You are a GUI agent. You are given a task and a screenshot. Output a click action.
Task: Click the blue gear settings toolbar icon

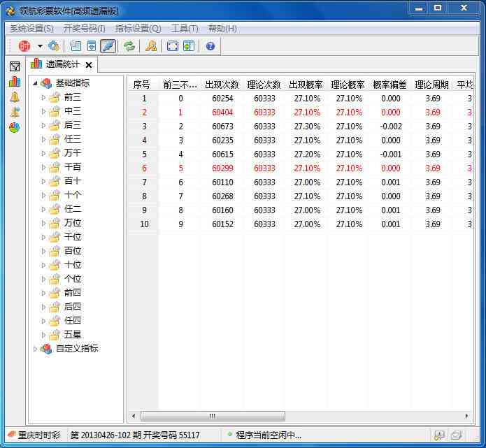53,46
